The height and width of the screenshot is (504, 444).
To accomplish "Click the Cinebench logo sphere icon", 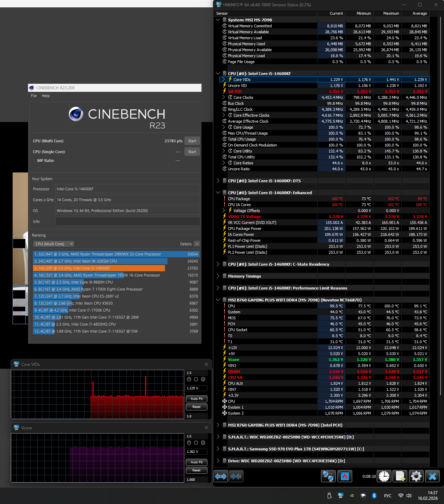I will pos(76,114).
